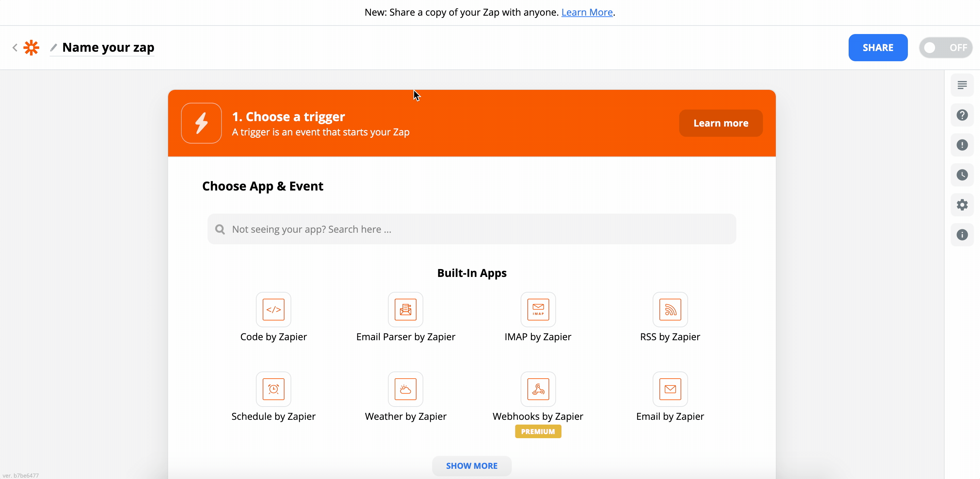The image size is (980, 479).
Task: Expand apps with SHOW MORE
Action: tap(472, 466)
